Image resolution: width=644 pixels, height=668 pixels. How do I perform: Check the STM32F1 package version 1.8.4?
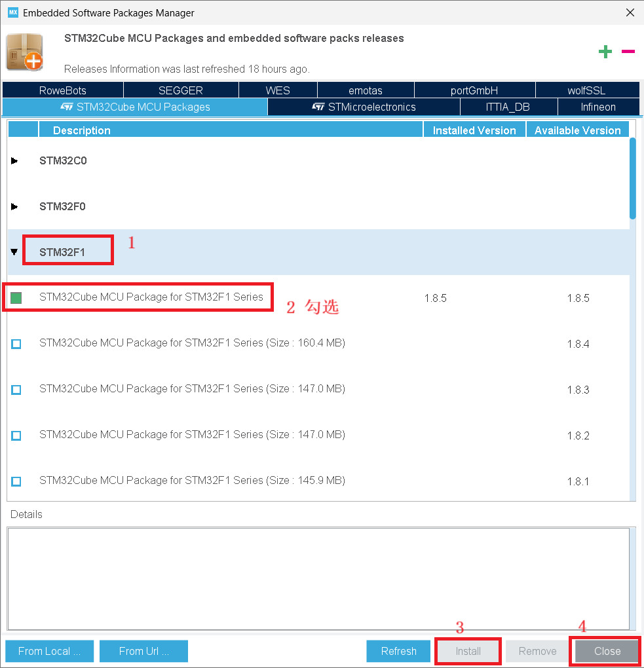tap(16, 344)
